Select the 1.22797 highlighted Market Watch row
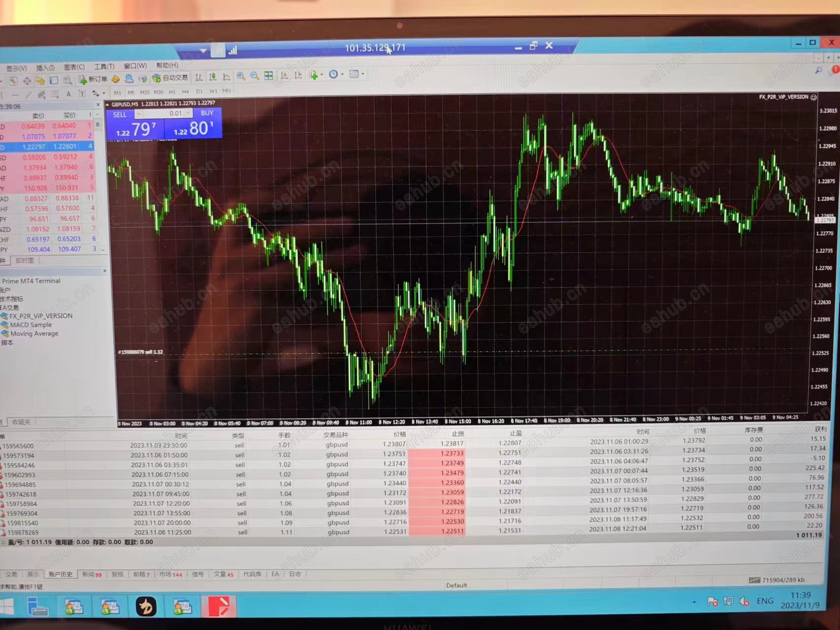The height and width of the screenshot is (630, 840). [47, 147]
